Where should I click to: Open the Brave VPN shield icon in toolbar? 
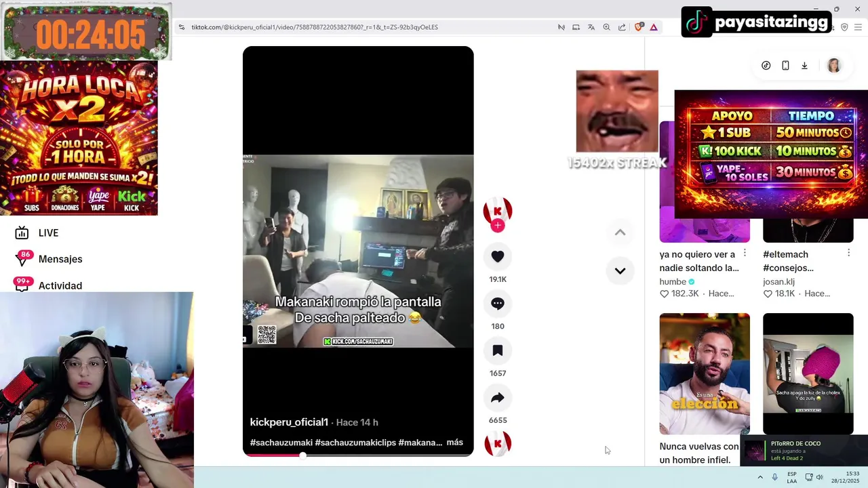coord(844,27)
